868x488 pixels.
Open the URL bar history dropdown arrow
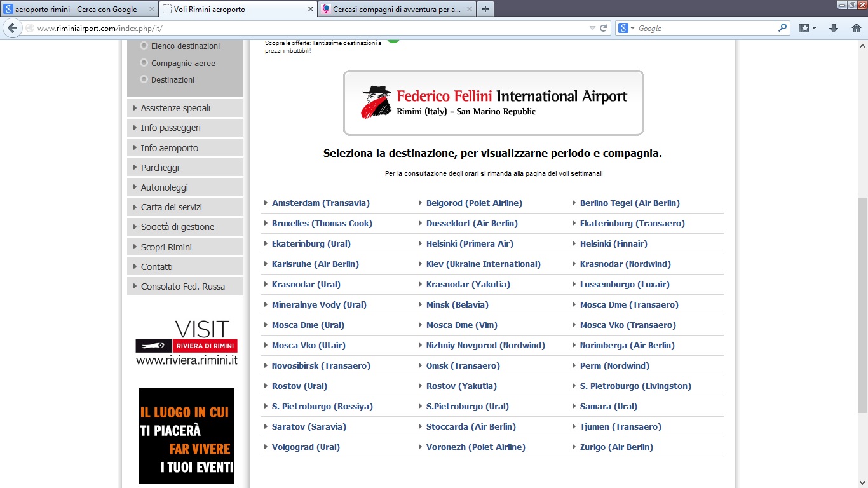pyautogui.click(x=592, y=29)
